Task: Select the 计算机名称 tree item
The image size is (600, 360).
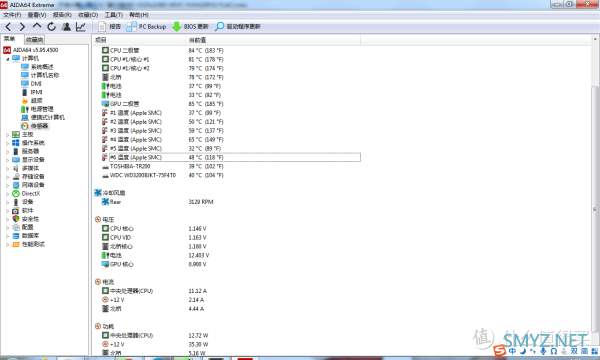Action: click(40, 75)
